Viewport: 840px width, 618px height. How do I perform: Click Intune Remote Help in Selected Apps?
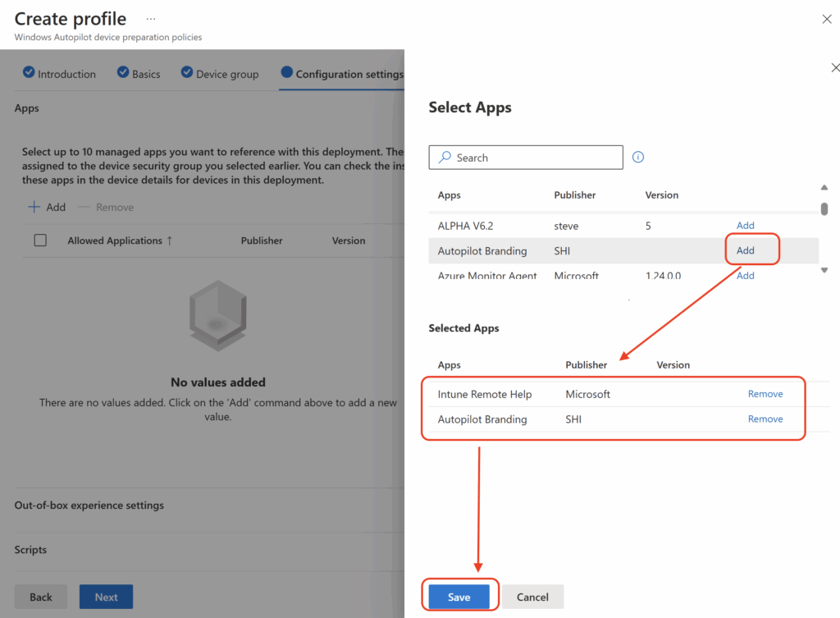pyautogui.click(x=484, y=394)
